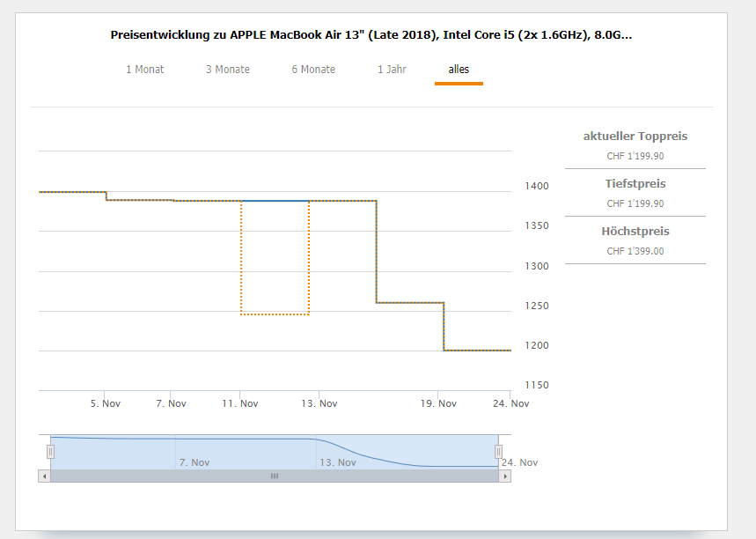Click the 13. Nov label on the x-axis
Screen dimensions: 756x539
pos(319,403)
